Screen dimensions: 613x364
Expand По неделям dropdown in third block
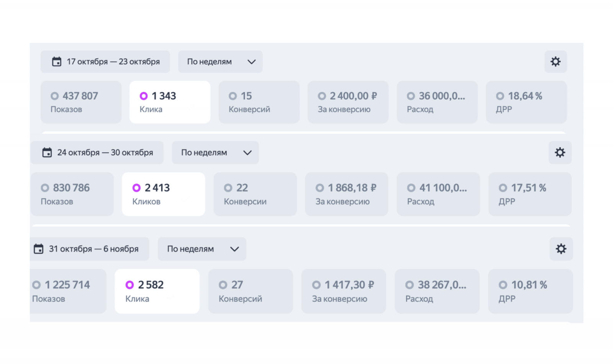point(202,249)
